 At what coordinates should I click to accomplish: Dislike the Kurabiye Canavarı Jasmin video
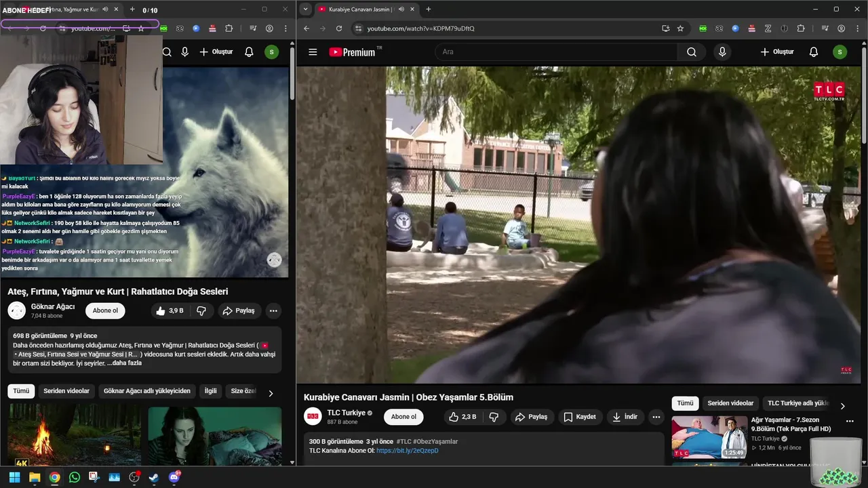[x=494, y=417]
